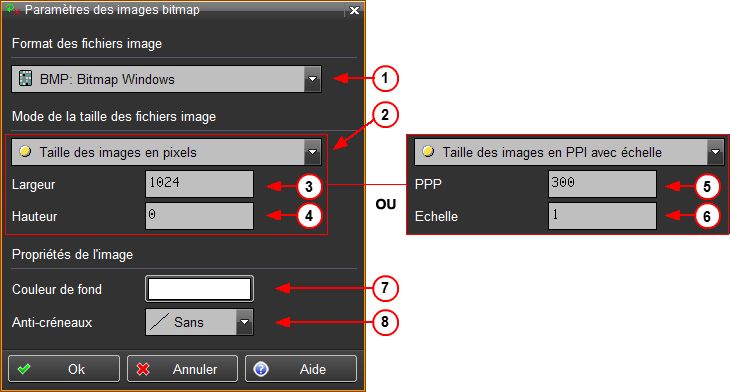Cancel the dialog with Annuler

[182, 369]
